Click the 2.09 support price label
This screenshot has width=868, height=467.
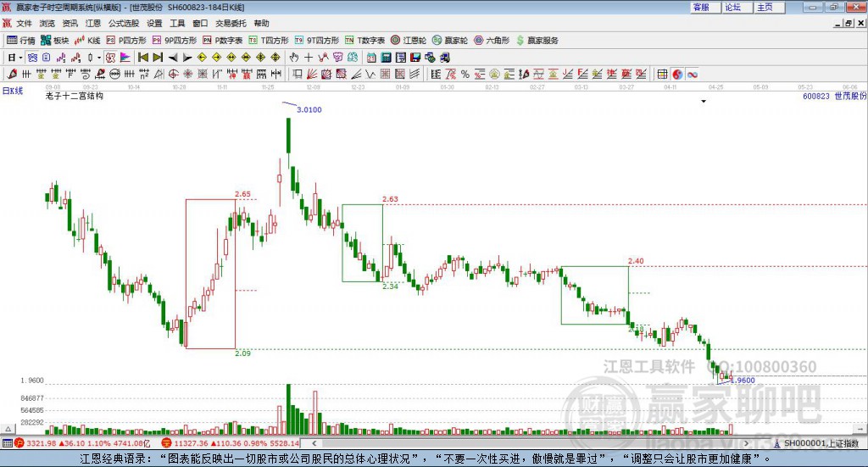point(242,353)
